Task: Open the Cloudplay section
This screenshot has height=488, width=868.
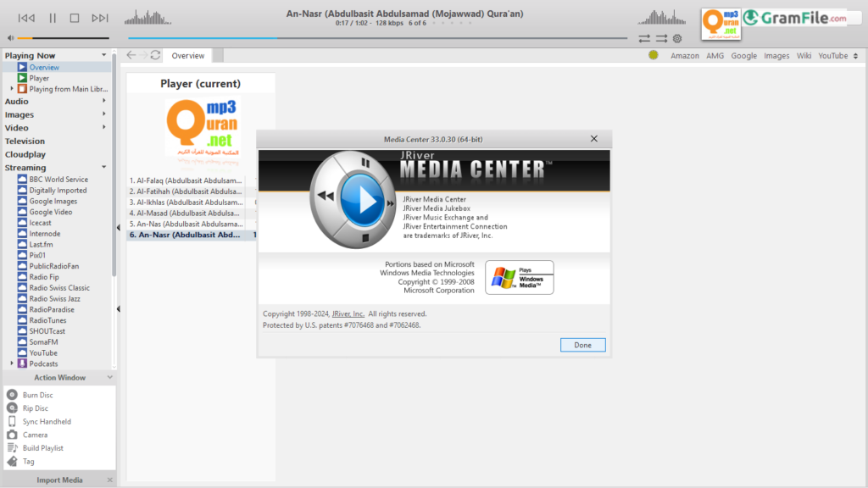Action: 25,154
